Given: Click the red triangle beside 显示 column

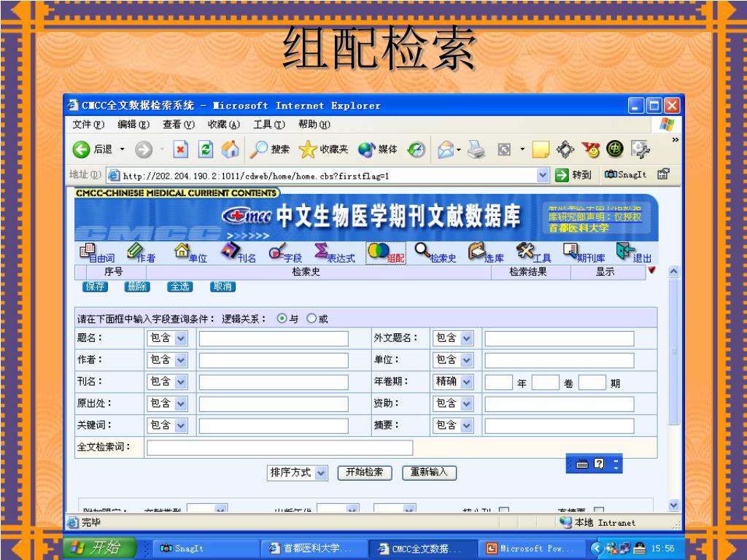Looking at the screenshot, I should tap(651, 270).
